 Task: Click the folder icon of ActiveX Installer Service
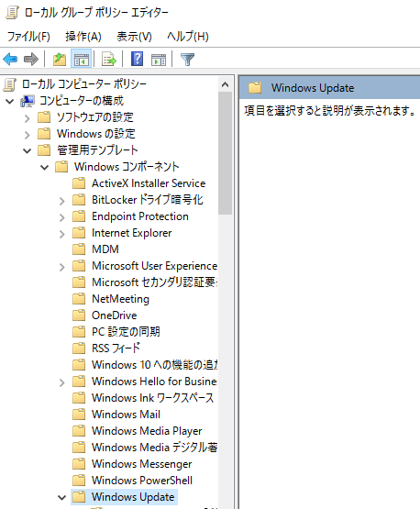[x=79, y=183]
